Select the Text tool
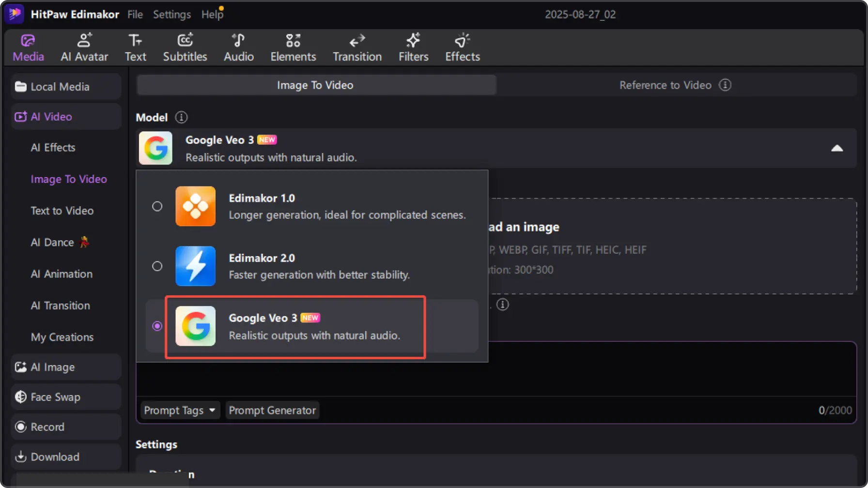Viewport: 868px width, 488px height. tap(135, 47)
